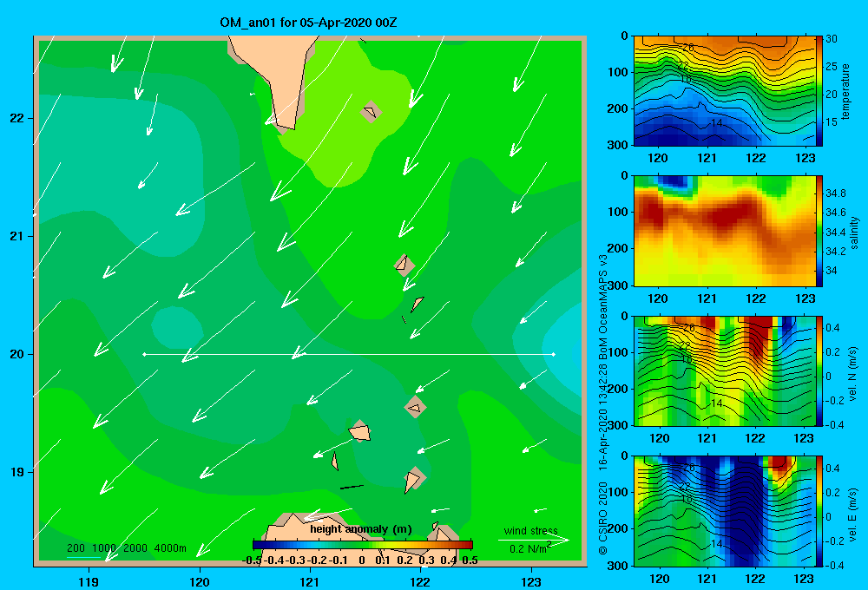
Task: Click the "-0.5" tick on height anomaly bar
Action: (252, 560)
